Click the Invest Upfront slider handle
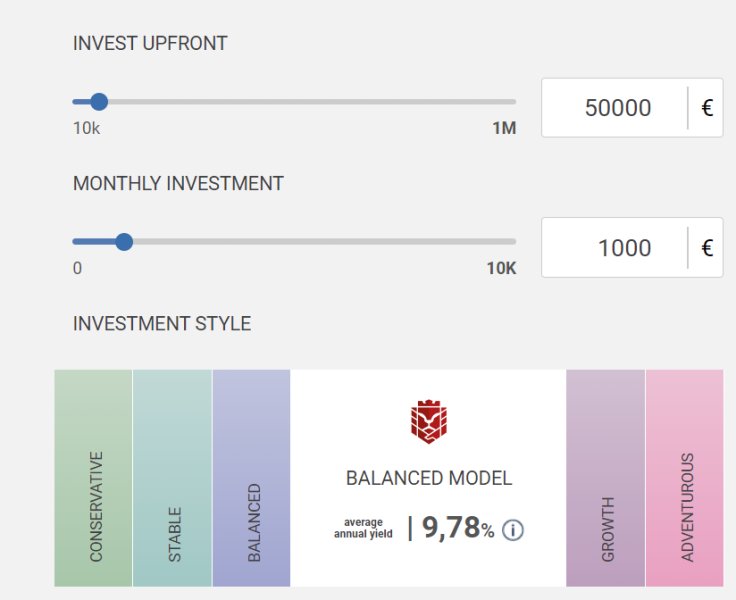 coord(98,101)
